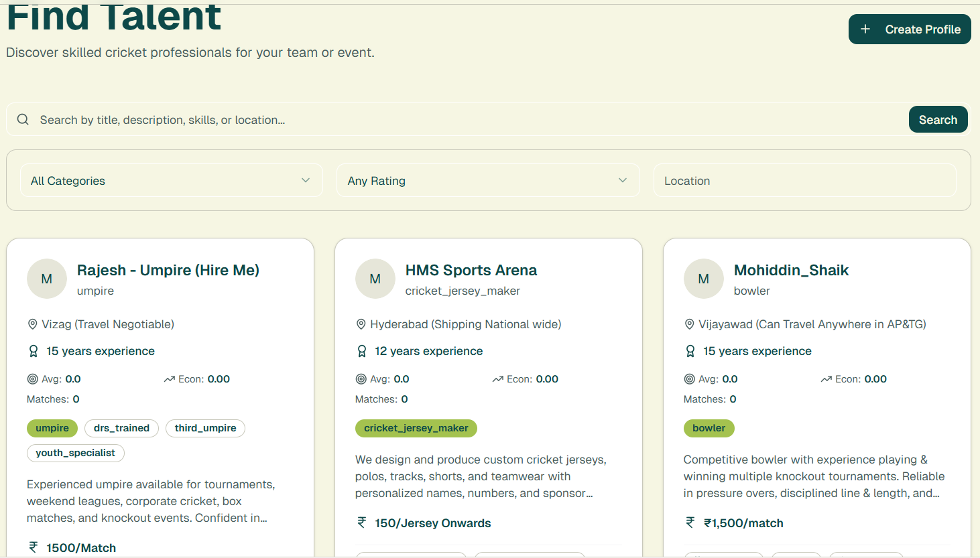Select the umpire skill tag
This screenshot has width=980, height=558.
point(52,428)
